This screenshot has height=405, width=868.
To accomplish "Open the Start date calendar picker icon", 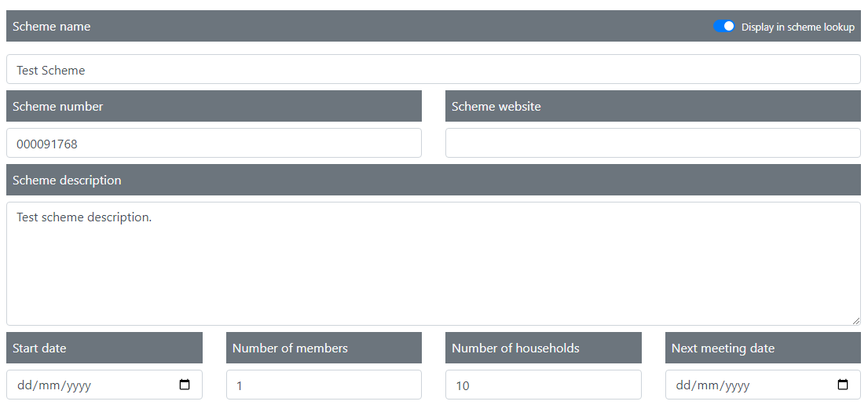I will (185, 385).
